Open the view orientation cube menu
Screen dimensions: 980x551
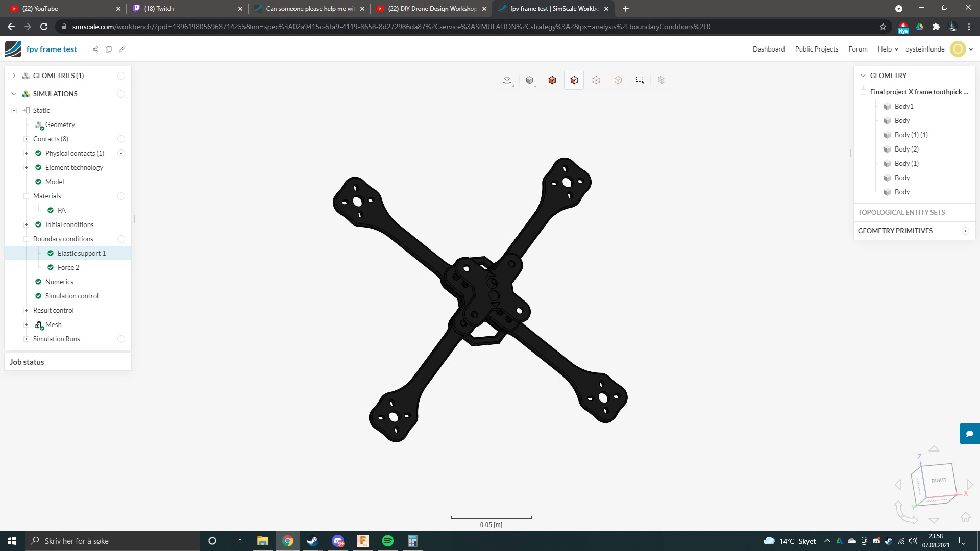pyautogui.click(x=507, y=80)
